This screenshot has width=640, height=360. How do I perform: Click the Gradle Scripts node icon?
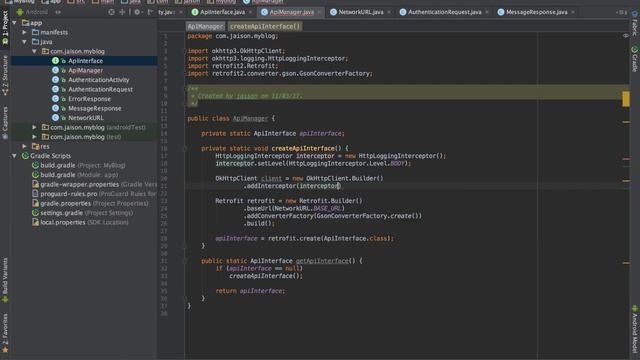(x=25, y=156)
